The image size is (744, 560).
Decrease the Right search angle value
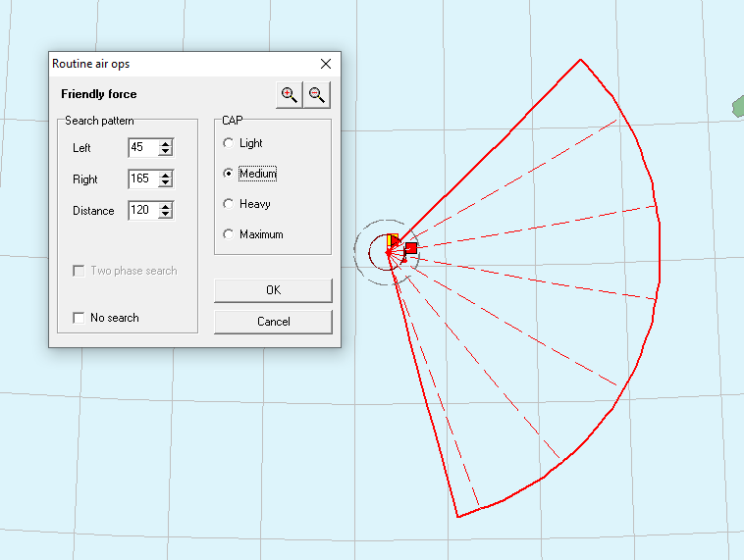[166, 183]
